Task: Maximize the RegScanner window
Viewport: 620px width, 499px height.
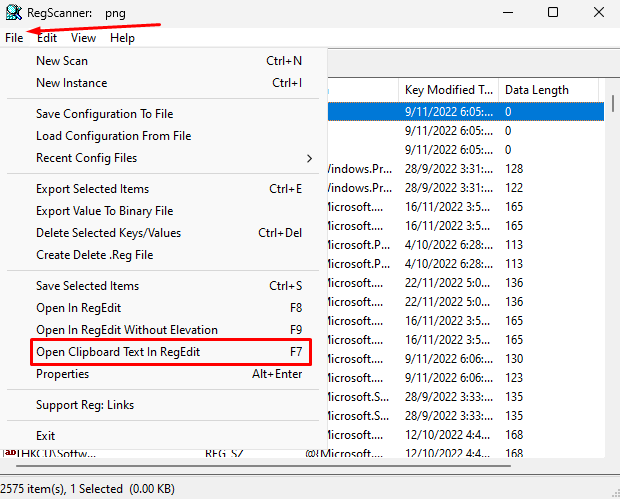Action: [553, 13]
